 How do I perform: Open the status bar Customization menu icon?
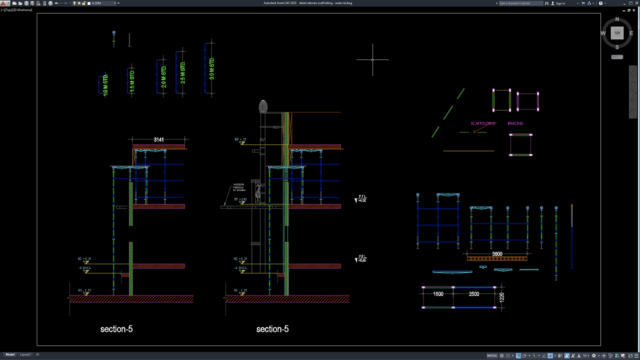pyautogui.click(x=636, y=356)
